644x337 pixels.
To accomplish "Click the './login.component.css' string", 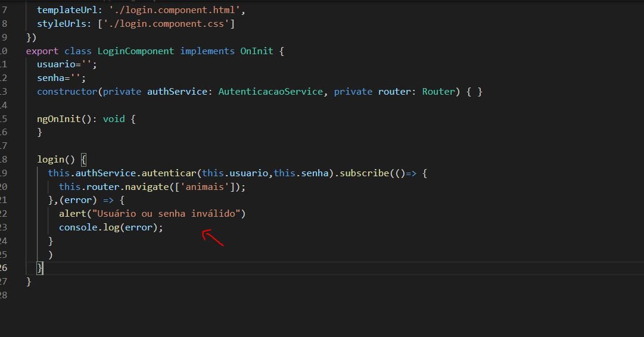I will click(166, 24).
